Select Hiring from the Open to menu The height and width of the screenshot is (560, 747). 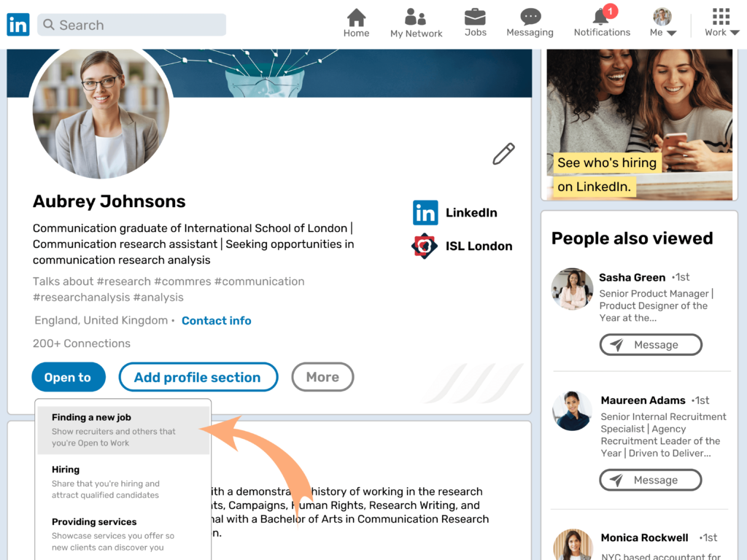(x=66, y=470)
